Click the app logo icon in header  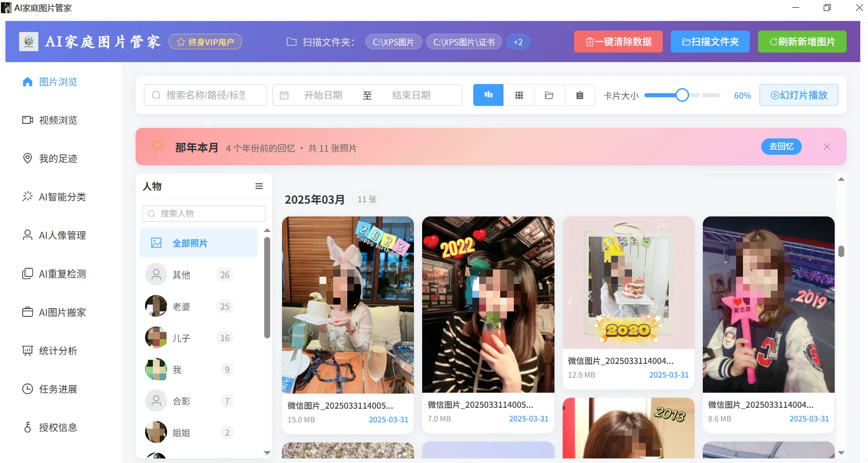29,42
